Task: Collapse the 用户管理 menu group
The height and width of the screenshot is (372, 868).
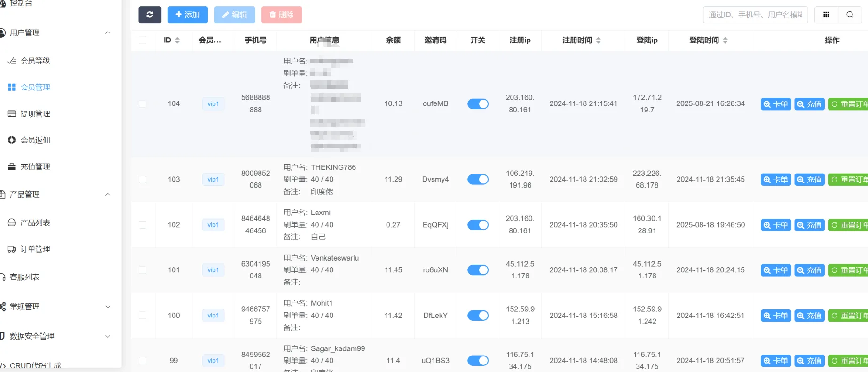Action: point(108,32)
